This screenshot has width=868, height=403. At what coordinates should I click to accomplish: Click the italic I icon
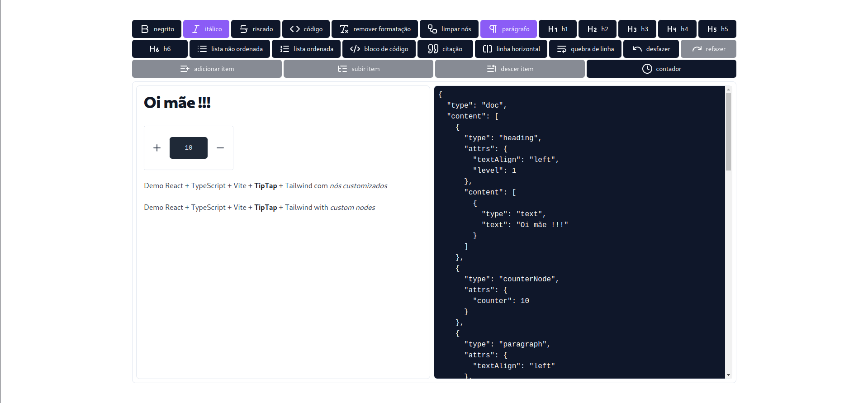196,29
